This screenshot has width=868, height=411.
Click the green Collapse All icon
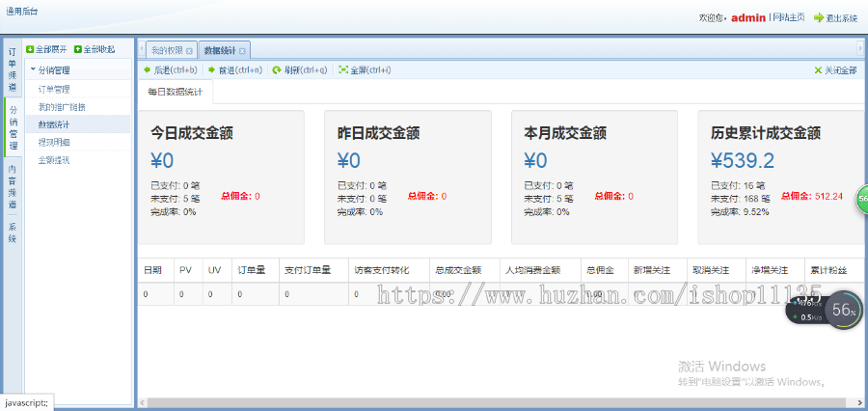78,49
